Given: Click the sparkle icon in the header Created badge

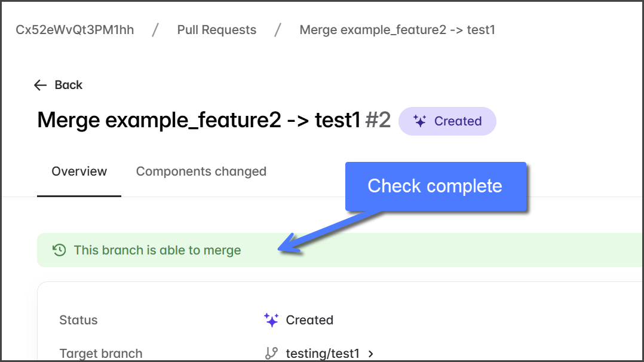Looking at the screenshot, I should click(420, 121).
